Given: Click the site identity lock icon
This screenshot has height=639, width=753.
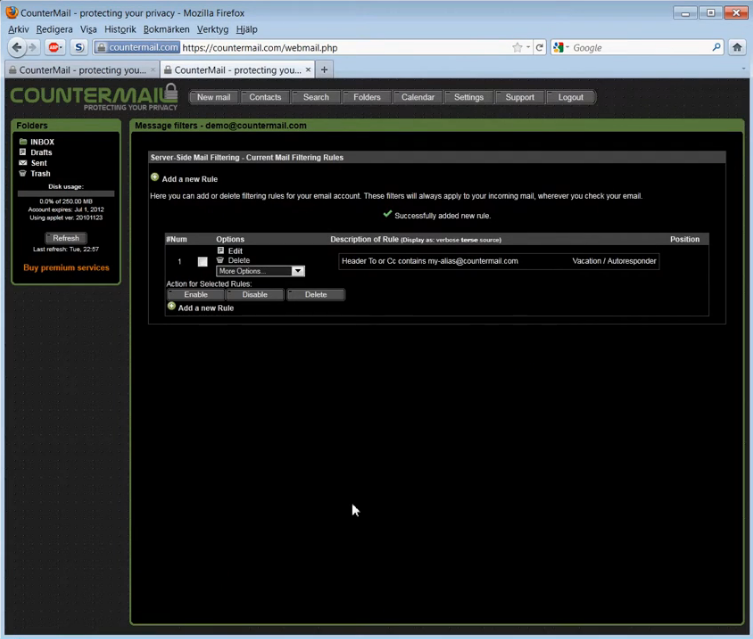Looking at the screenshot, I should [101, 47].
